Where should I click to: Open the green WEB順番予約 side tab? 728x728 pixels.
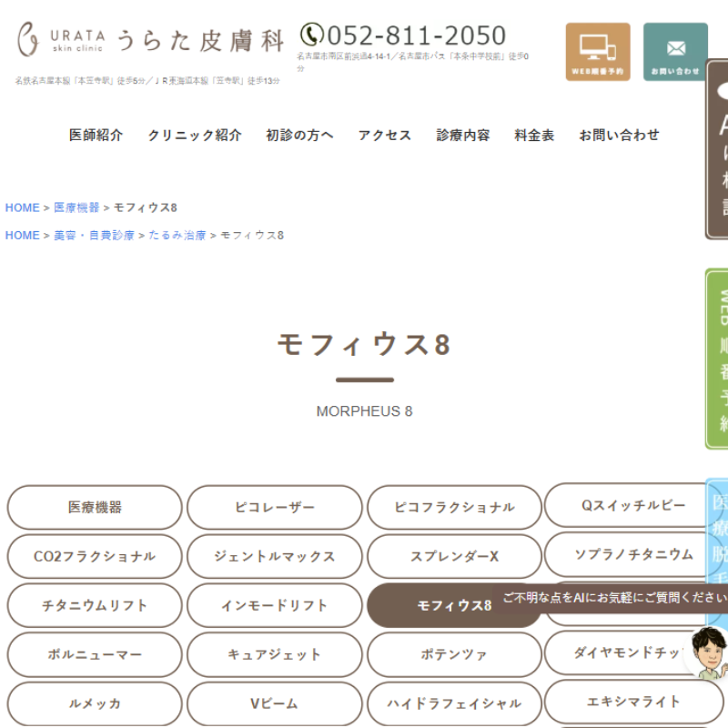(717, 359)
